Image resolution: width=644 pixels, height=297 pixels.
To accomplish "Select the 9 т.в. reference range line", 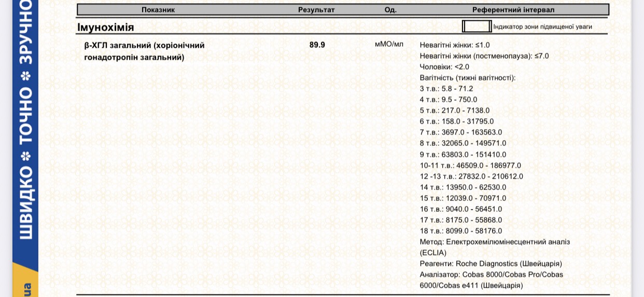I will 463,155.
